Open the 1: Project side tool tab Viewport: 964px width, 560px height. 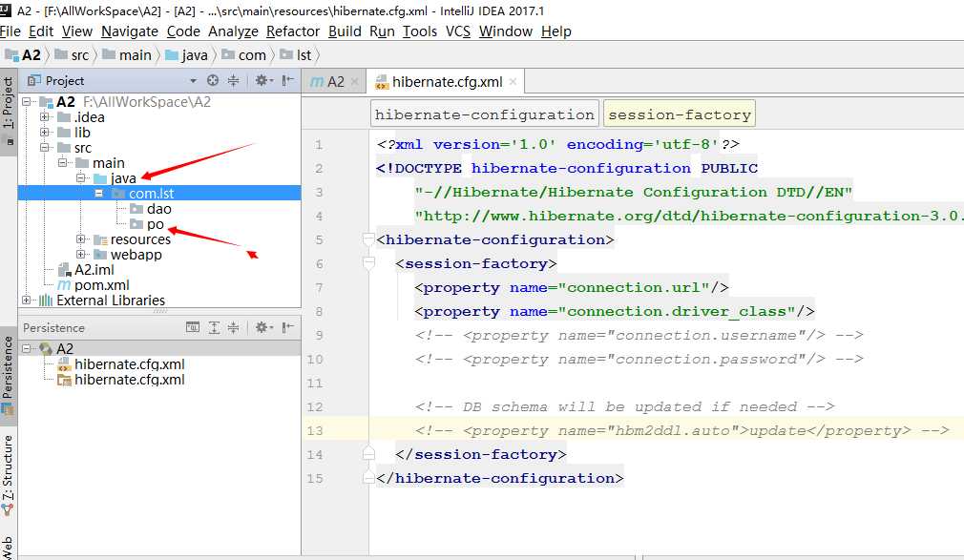point(8,111)
